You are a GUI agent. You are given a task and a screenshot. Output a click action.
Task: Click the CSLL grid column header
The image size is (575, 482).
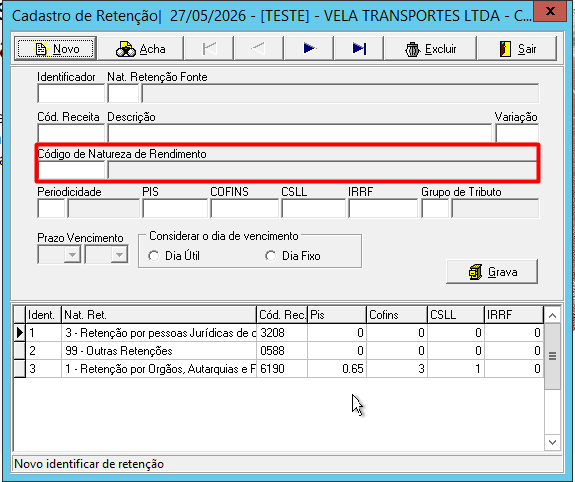(456, 315)
